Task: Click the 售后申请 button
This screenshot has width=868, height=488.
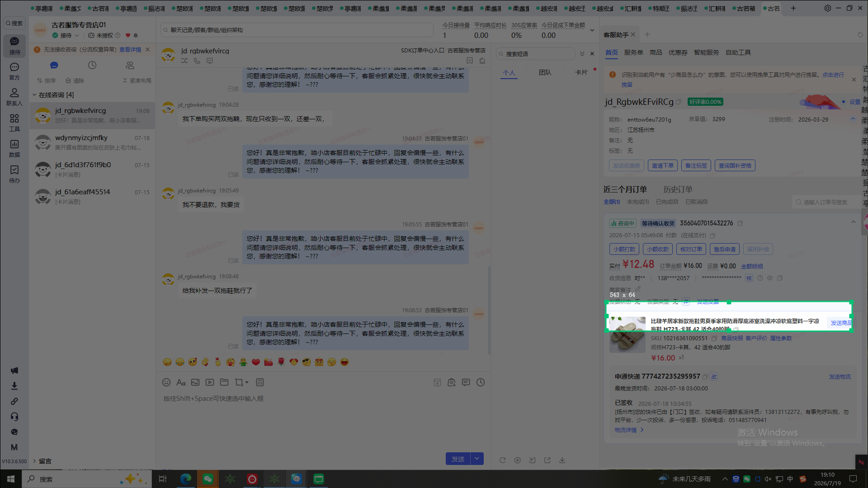Action: click(x=724, y=249)
